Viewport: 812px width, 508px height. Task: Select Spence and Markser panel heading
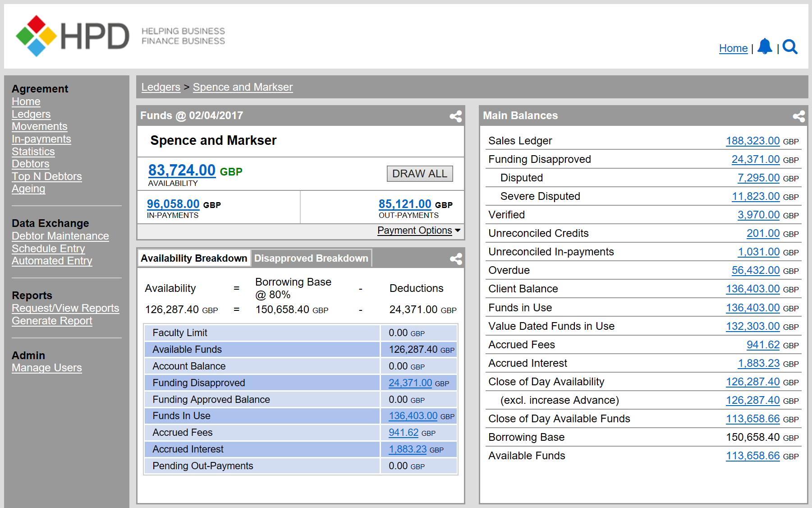213,140
